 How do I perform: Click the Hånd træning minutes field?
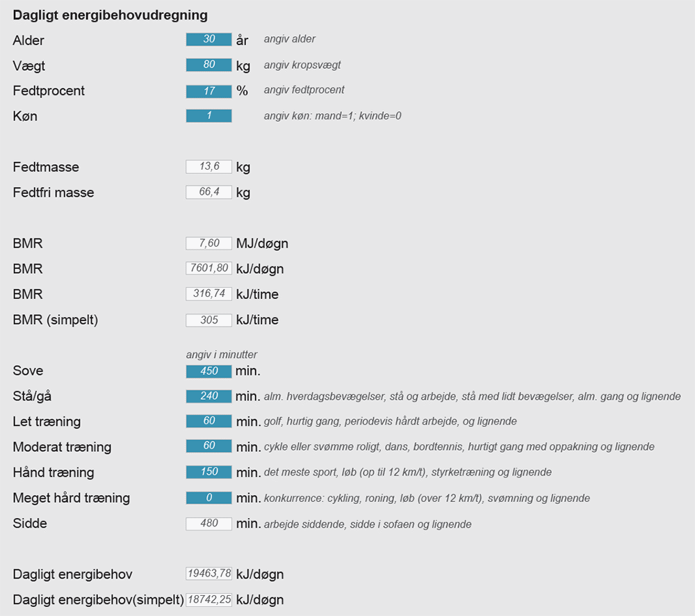tap(208, 472)
